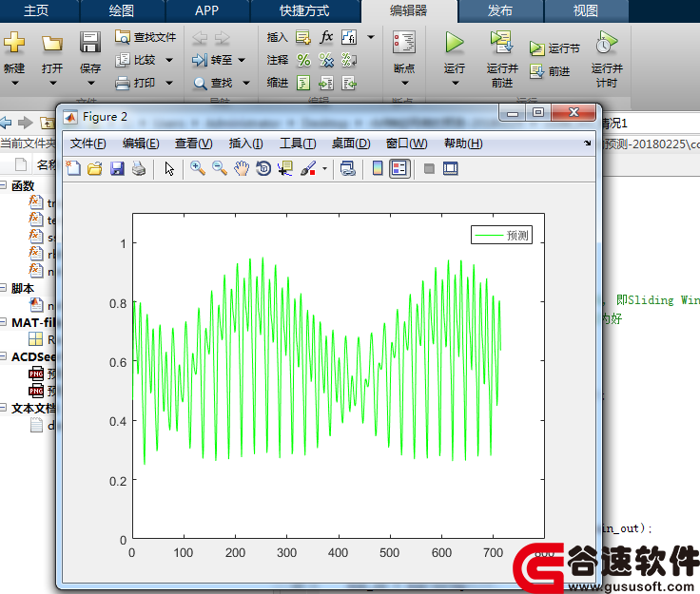The image size is (700, 594).
Task: Toggle the Brush data tool
Action: 308,168
